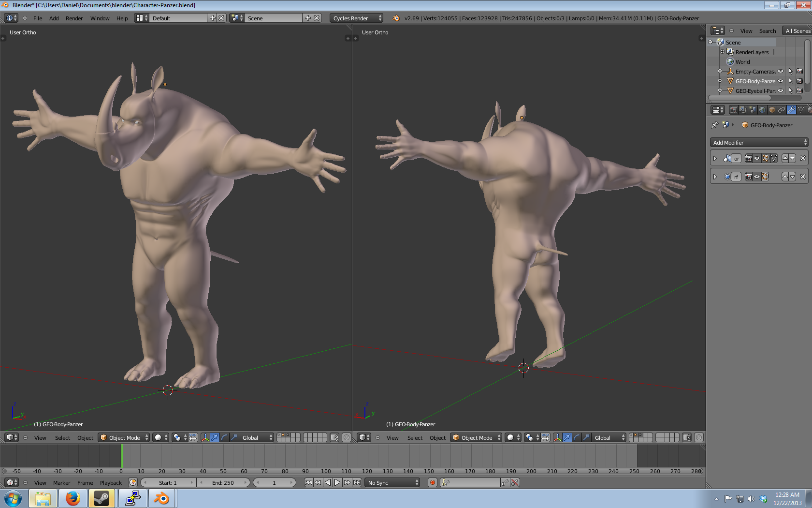This screenshot has width=812, height=508.
Task: Toggle viewport visibility of the first modifier
Action: click(757, 158)
